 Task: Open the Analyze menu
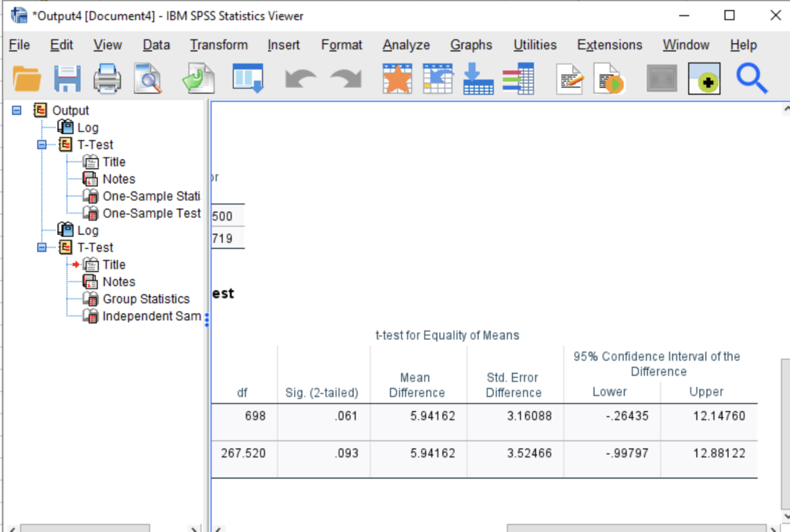pyautogui.click(x=406, y=45)
